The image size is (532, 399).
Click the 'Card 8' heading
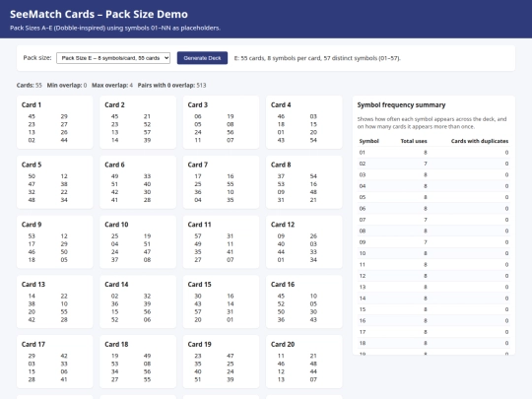(x=281, y=165)
